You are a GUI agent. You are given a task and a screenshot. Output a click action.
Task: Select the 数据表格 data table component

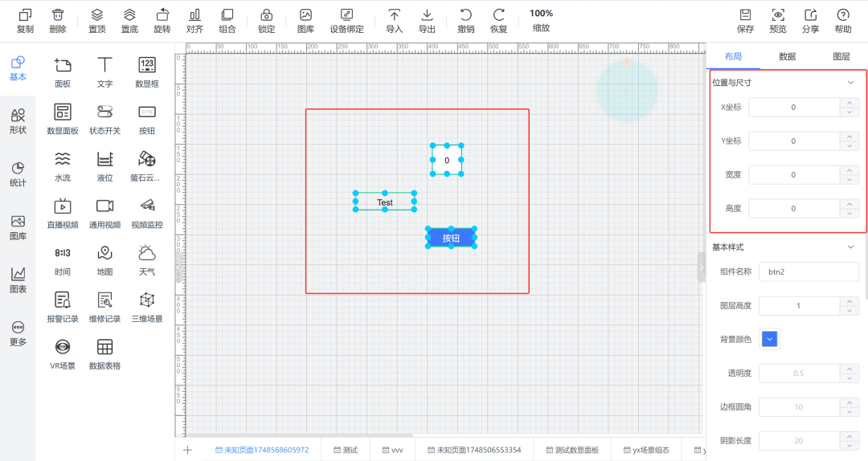104,355
